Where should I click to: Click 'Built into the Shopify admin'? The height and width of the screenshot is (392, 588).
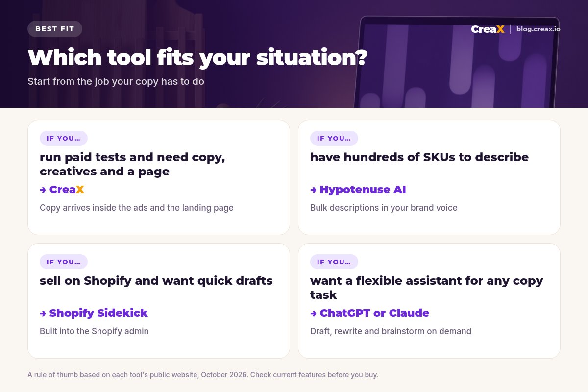(x=94, y=331)
